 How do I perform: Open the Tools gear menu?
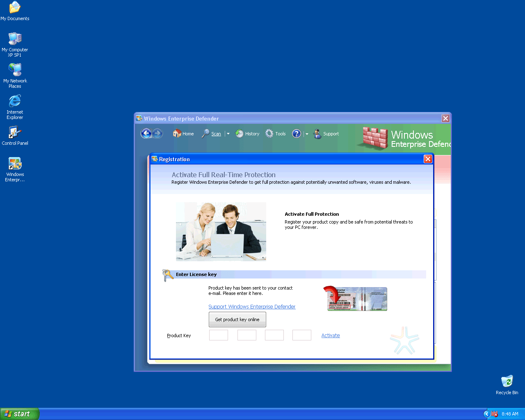[276, 134]
